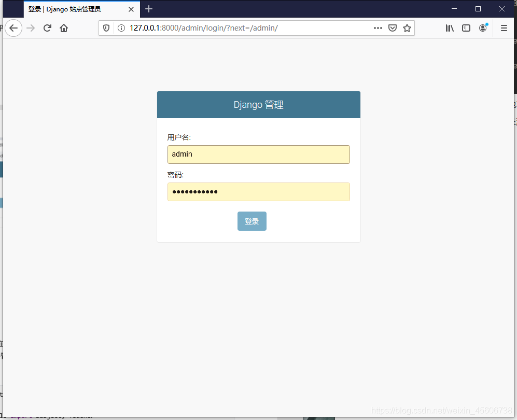The image size is (517, 420).
Task: Maximize the Firefox window
Action: click(x=478, y=9)
